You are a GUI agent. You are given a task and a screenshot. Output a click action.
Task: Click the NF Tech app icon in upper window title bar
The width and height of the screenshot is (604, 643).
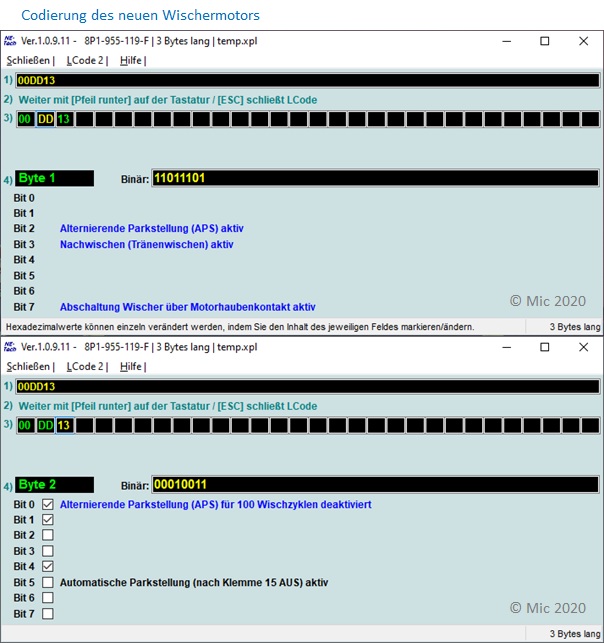tap(10, 42)
